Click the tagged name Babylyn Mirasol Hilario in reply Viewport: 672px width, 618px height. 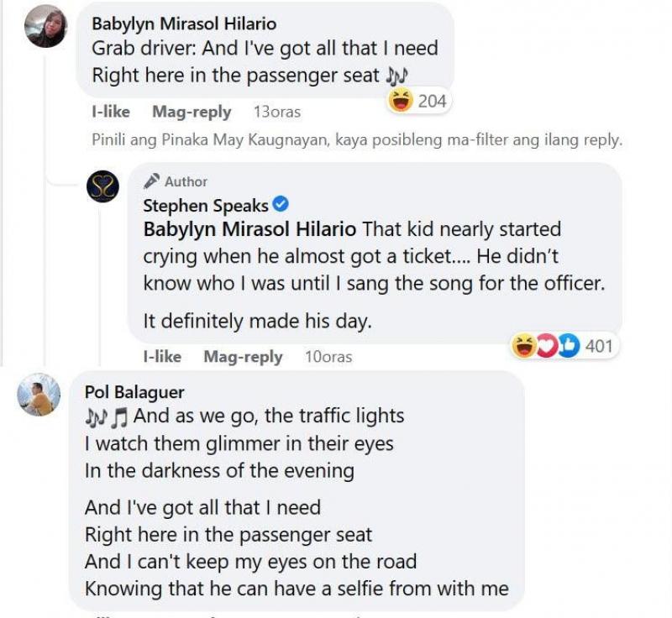[250, 229]
